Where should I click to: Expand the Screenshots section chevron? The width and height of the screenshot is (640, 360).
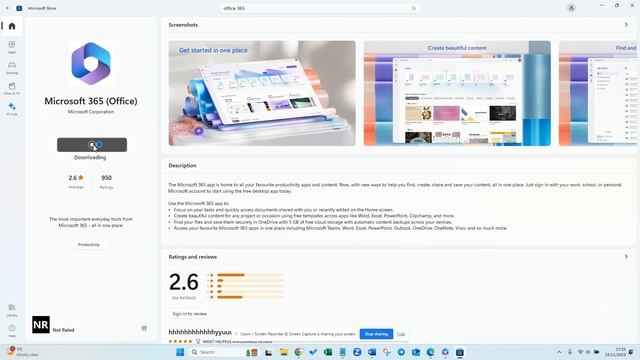(626, 25)
